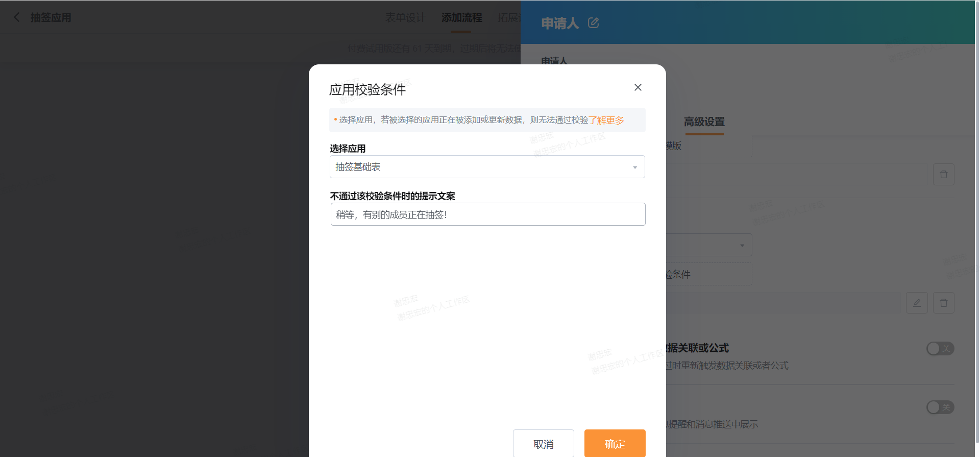This screenshot has height=457, width=980.
Task: Click the back arrow next to 抽签应用
Action: pyautogui.click(x=17, y=17)
